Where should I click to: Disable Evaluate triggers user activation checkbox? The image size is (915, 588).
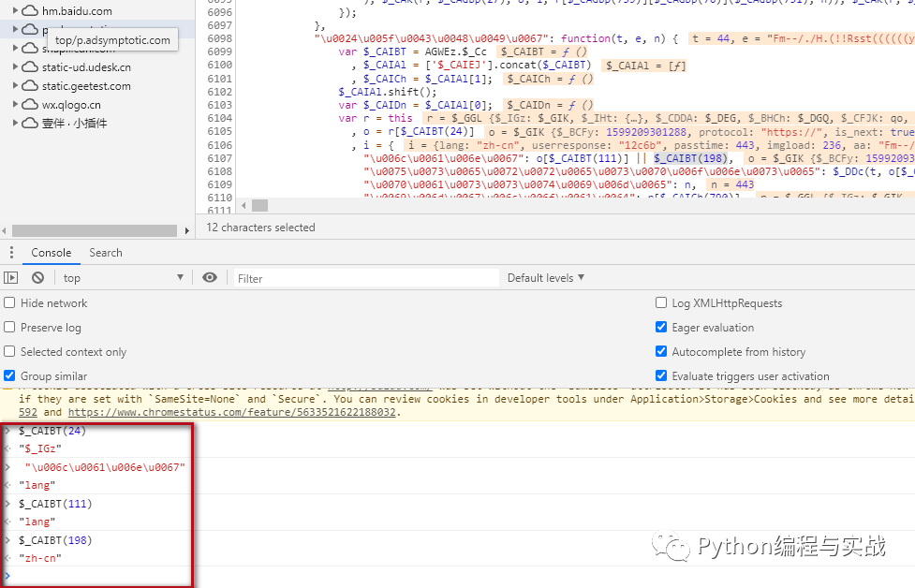point(661,375)
